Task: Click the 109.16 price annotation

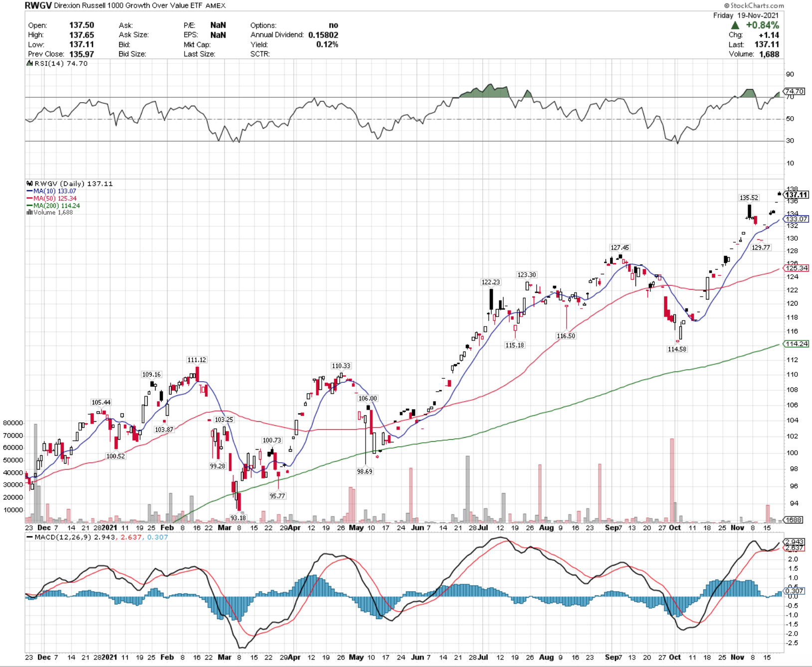Action: pos(151,374)
